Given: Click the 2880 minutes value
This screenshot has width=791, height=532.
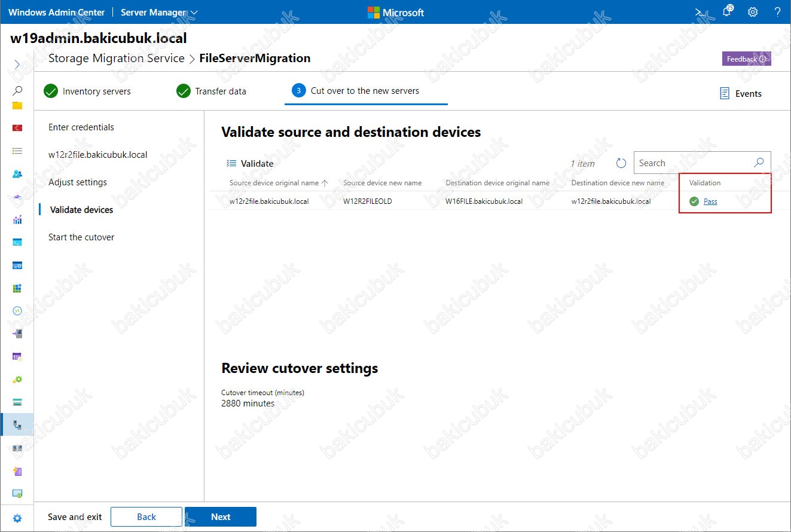Looking at the screenshot, I should 248,403.
